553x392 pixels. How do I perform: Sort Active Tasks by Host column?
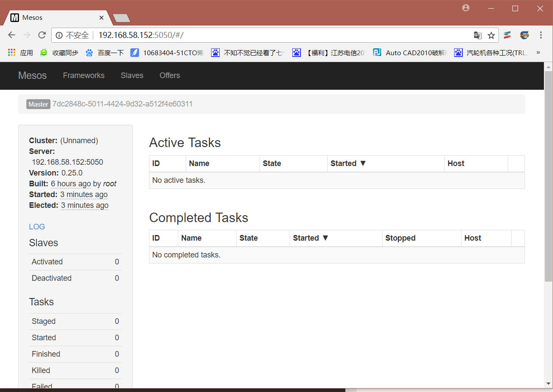[476, 163]
